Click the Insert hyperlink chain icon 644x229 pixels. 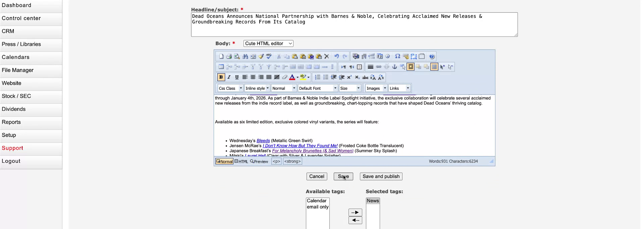pyautogui.click(x=379, y=67)
